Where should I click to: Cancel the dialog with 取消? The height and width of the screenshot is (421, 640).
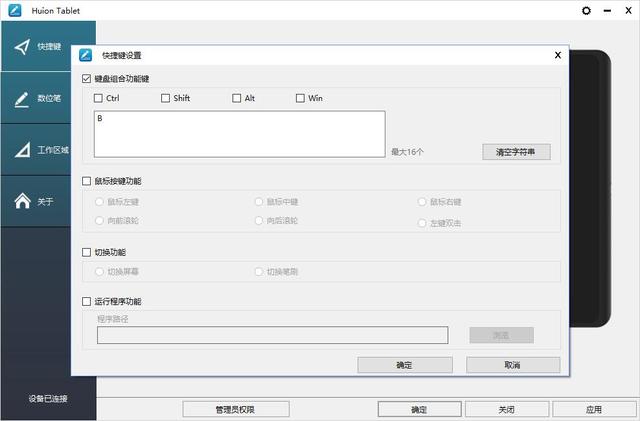(513, 365)
